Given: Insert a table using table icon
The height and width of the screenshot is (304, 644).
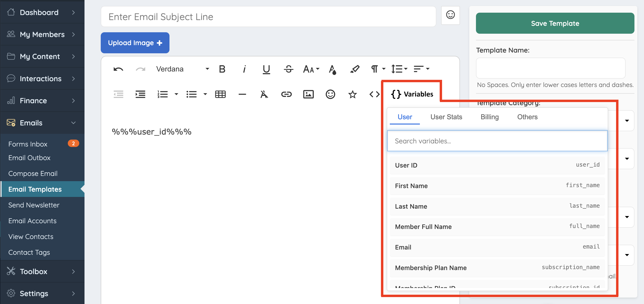Looking at the screenshot, I should [220, 94].
